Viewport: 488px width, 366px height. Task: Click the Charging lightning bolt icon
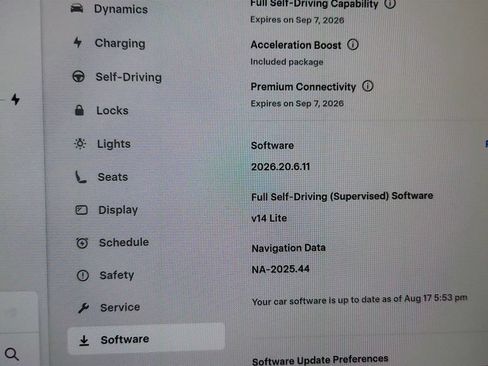(78, 42)
